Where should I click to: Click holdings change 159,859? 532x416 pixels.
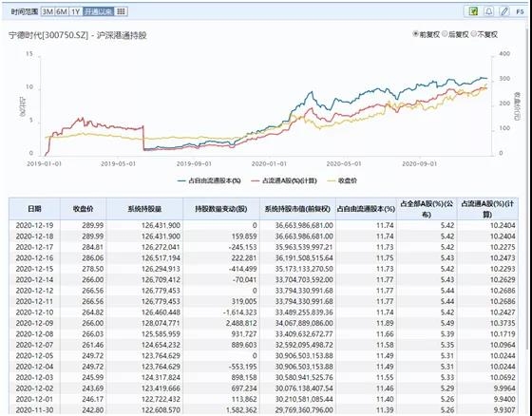click(244, 236)
